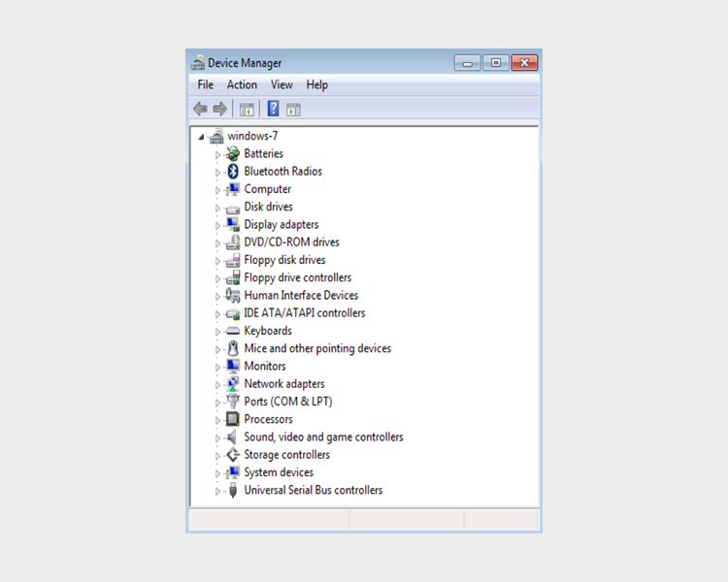Click the blue Help question mark icon
The image size is (728, 582).
pyautogui.click(x=274, y=109)
